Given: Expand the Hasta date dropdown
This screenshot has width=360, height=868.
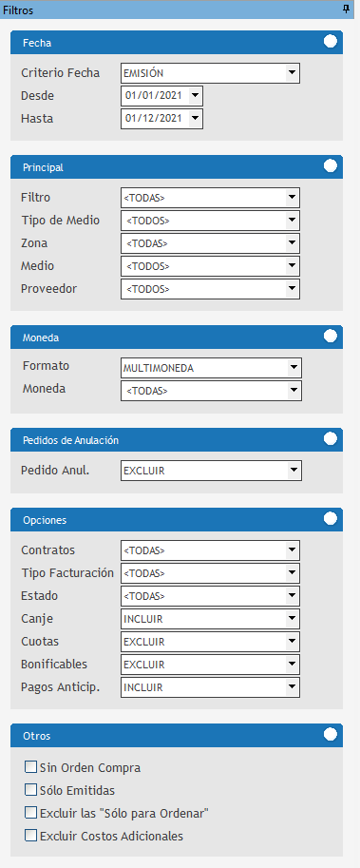Looking at the screenshot, I should tap(195, 119).
